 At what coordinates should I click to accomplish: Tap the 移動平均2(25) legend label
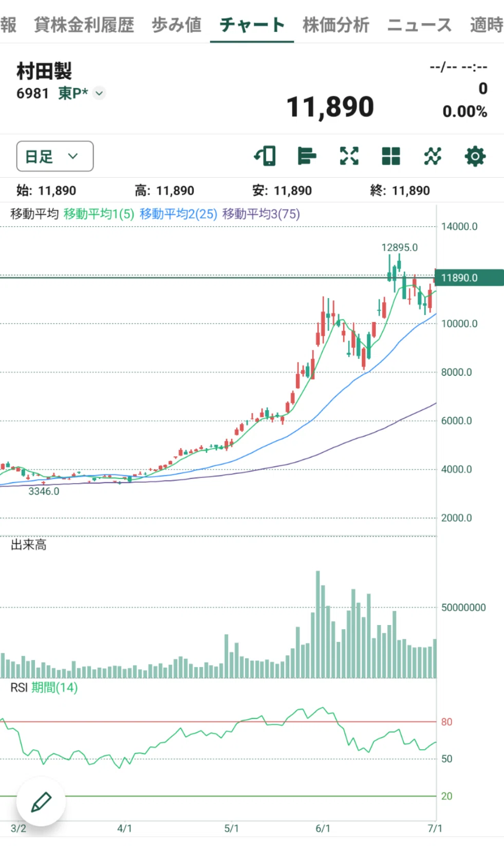pos(178,214)
